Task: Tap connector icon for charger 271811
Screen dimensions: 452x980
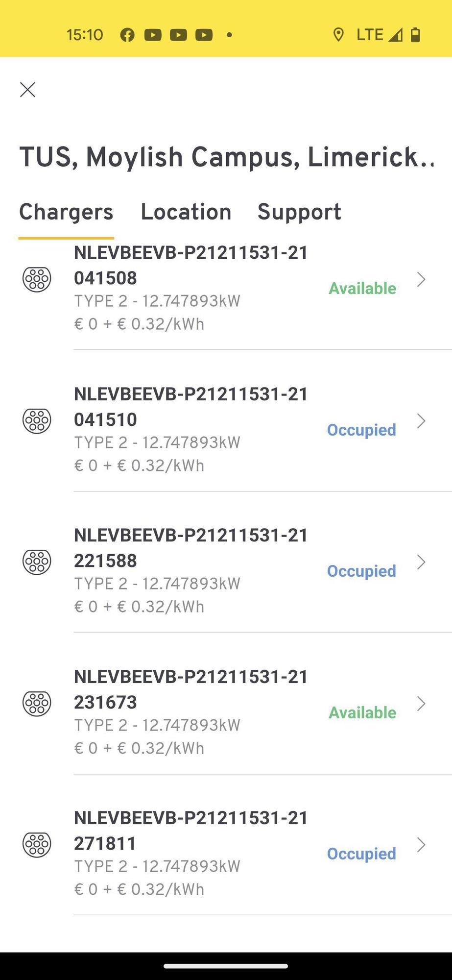Action: coord(37,845)
